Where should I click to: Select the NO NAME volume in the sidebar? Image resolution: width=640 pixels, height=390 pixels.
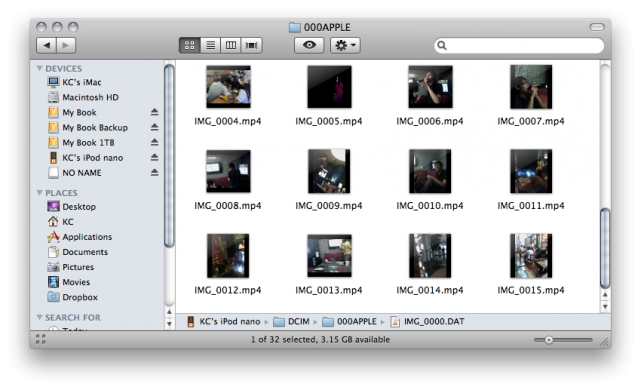pos(82,173)
